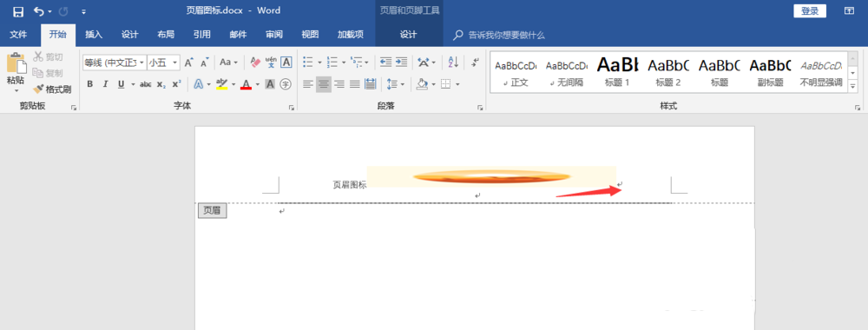Viewport: 868px width, 330px height.
Task: Toggle character shading
Action: 270,84
